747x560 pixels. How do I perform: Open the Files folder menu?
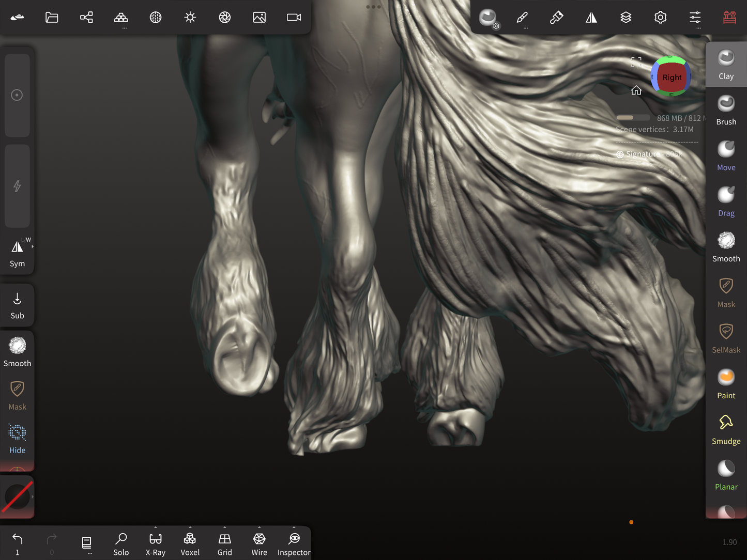pos(52,18)
